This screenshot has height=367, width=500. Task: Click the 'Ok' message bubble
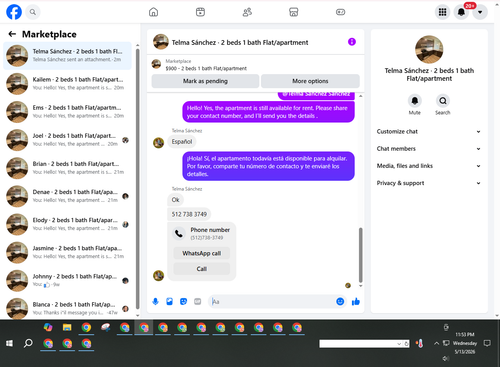175,200
